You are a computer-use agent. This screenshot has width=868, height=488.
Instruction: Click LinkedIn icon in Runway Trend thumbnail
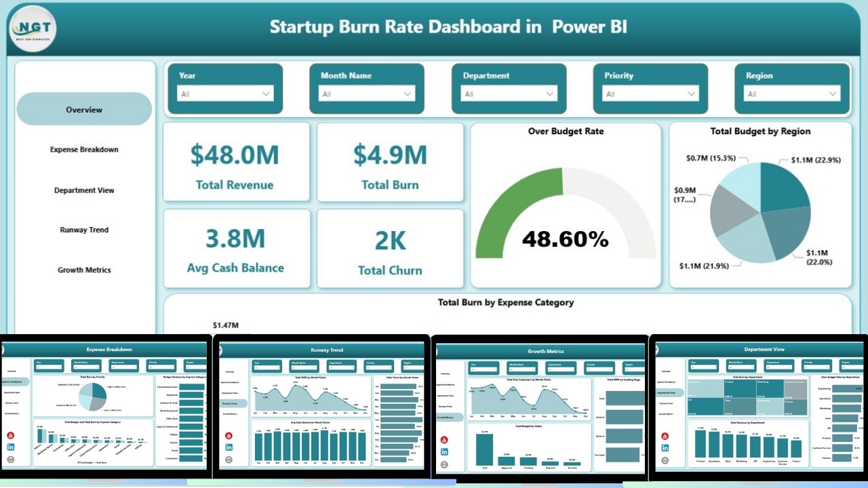pyautogui.click(x=229, y=448)
